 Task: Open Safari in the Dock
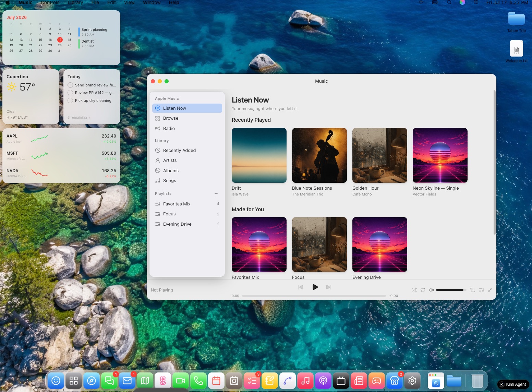pyautogui.click(x=92, y=381)
